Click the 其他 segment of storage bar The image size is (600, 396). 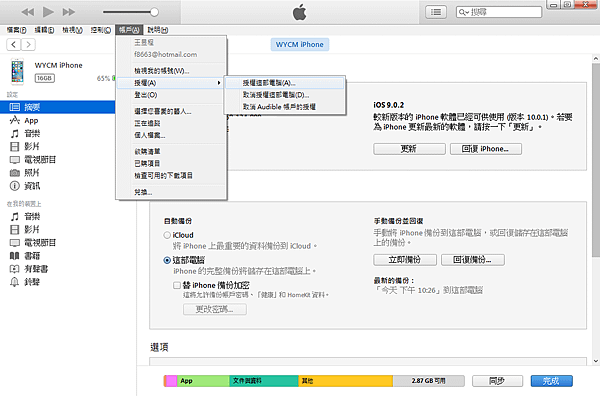click(x=346, y=381)
